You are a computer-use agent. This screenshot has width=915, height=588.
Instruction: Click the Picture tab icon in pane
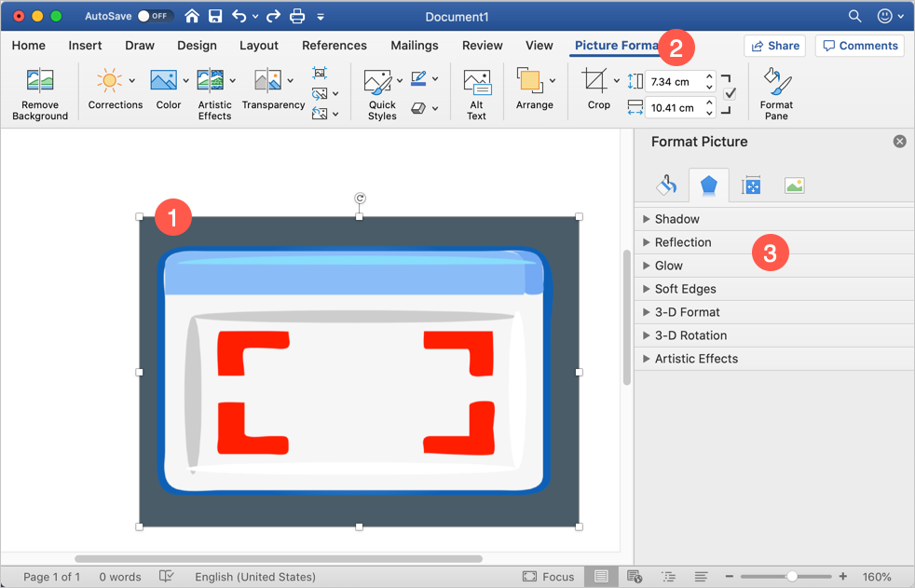pos(794,185)
